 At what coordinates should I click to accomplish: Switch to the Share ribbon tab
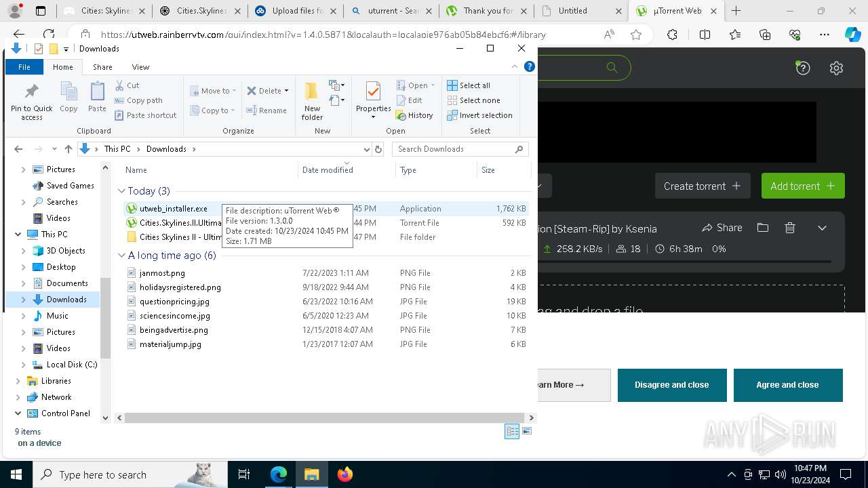point(102,67)
